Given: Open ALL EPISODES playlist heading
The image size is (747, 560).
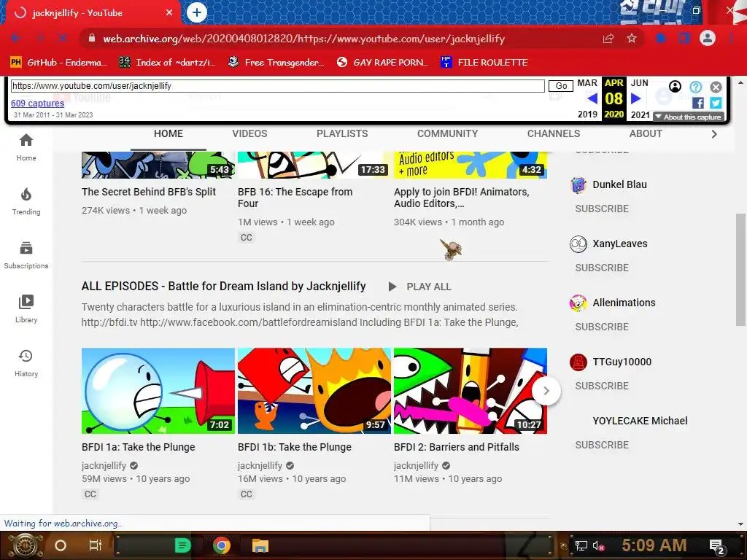Looking at the screenshot, I should (223, 286).
